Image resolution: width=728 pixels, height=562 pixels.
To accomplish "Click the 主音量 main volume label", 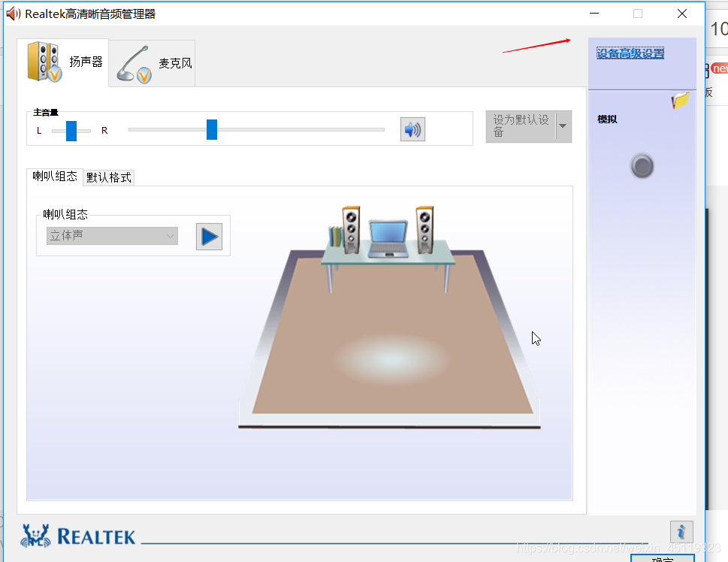I will click(46, 113).
